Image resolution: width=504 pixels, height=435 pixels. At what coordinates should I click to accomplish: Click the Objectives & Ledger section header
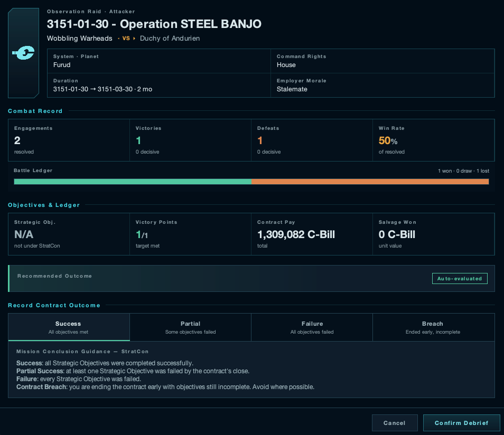tap(44, 205)
